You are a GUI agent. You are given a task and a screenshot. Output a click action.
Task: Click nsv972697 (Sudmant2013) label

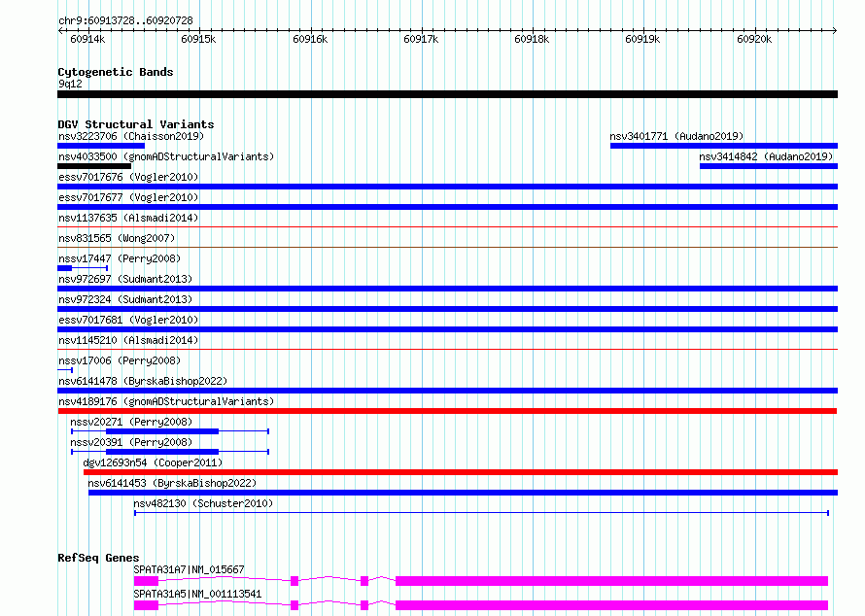pyautogui.click(x=125, y=279)
